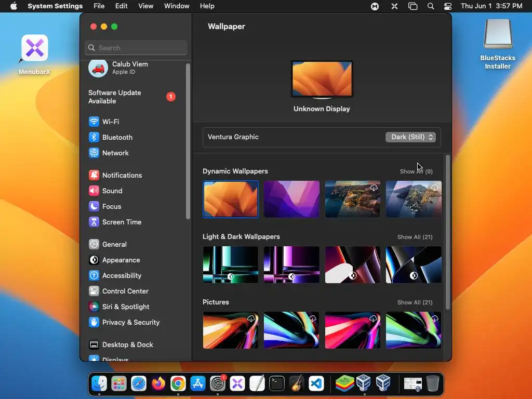Click the date and time in menu bar

point(491,6)
